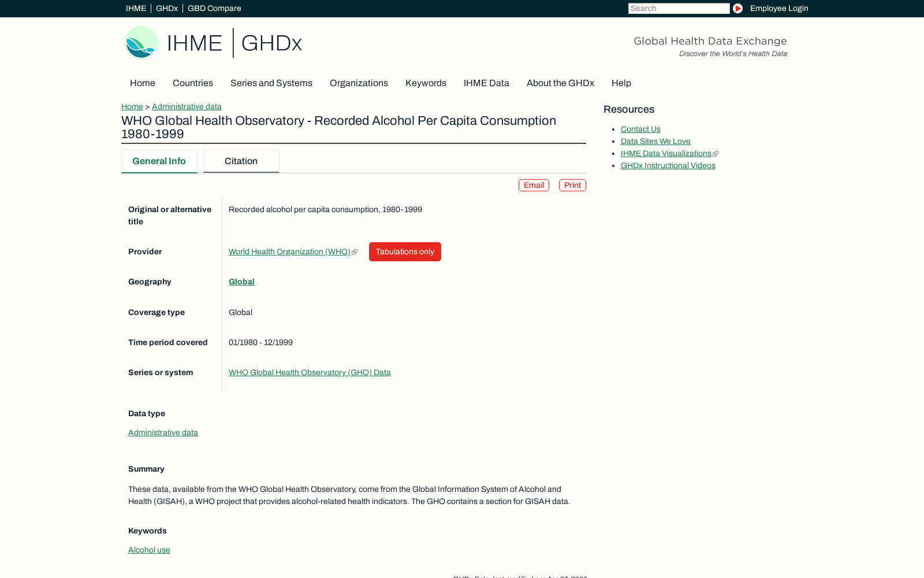Open the Keywords menu
This screenshot has width=924, height=578.
(426, 83)
